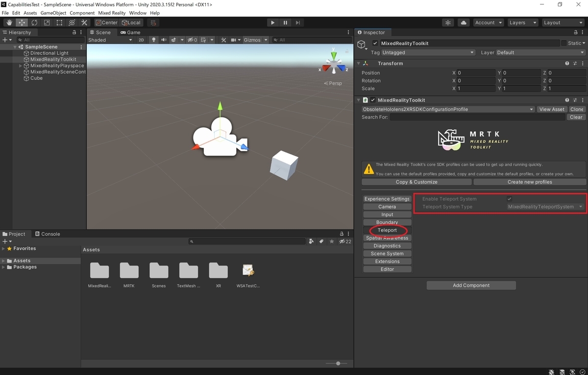Click View Asset button
The height and width of the screenshot is (375, 588).
tap(552, 109)
